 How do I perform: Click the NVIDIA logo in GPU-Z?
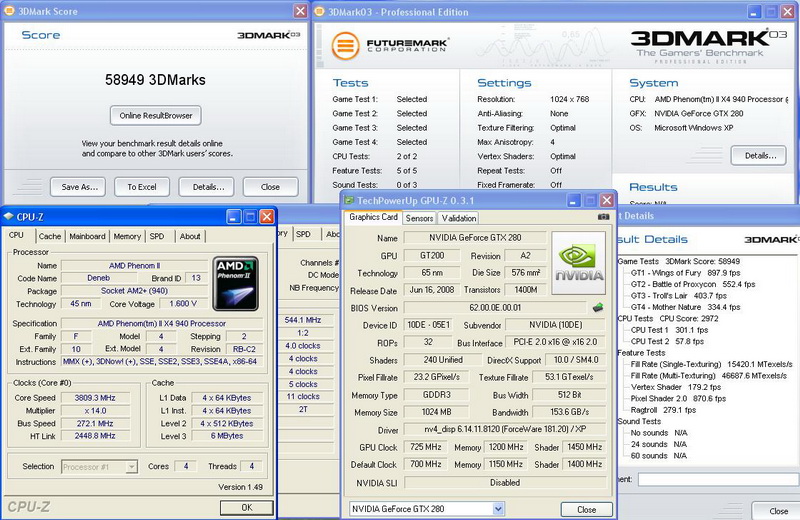coord(579,263)
